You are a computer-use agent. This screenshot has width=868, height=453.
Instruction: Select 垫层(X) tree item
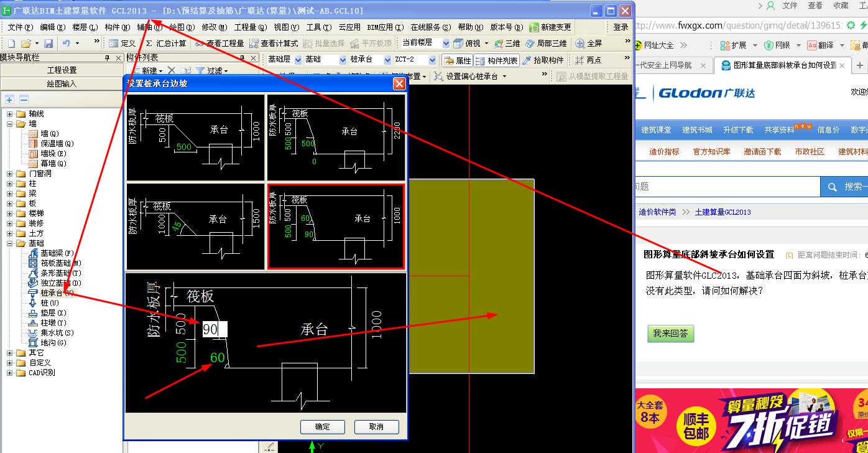coord(48,313)
